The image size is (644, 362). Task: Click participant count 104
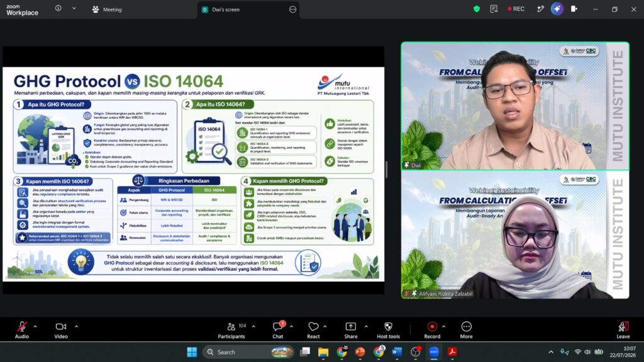point(242,326)
